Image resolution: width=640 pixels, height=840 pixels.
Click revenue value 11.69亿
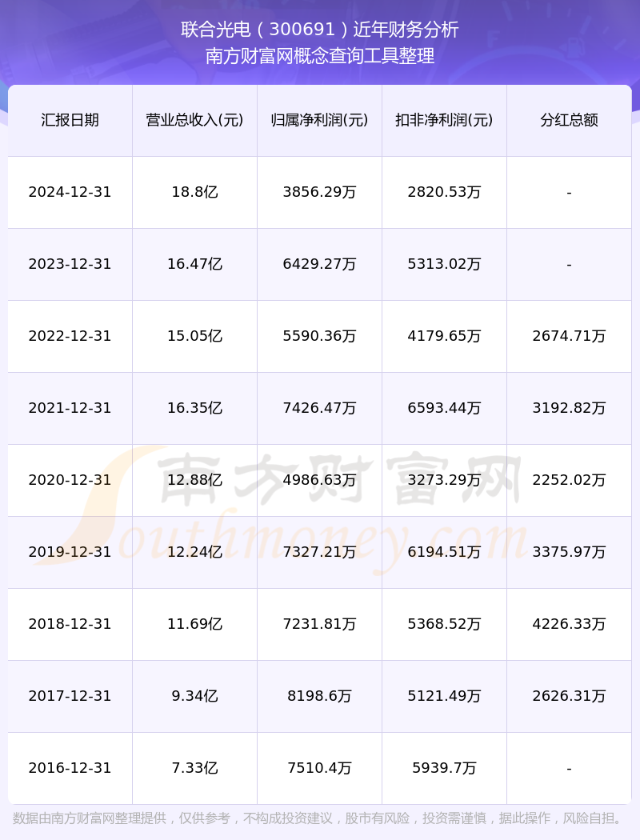(x=194, y=624)
